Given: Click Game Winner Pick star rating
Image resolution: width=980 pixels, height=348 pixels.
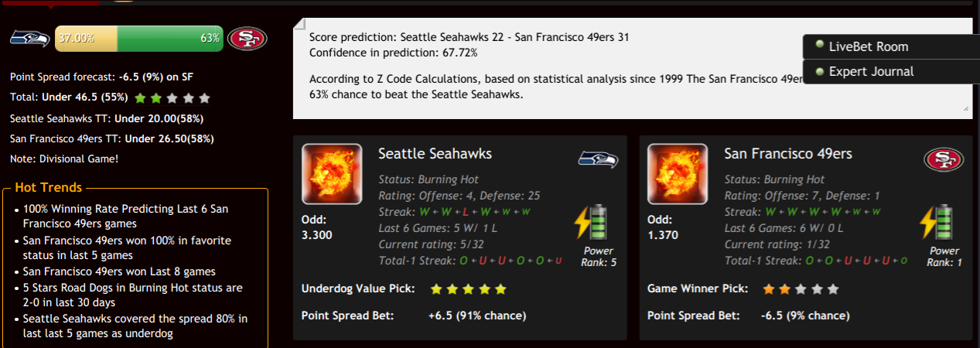Looking at the screenshot, I should [801, 289].
